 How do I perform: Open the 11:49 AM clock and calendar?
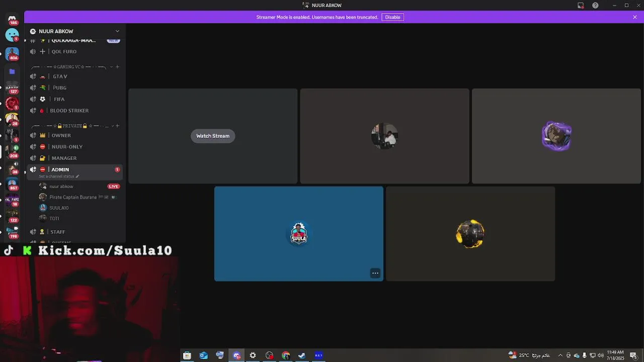pos(615,355)
